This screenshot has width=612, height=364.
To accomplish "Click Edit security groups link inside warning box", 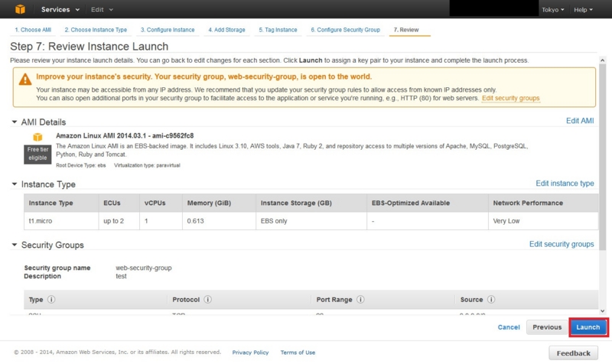I will pyautogui.click(x=510, y=99).
